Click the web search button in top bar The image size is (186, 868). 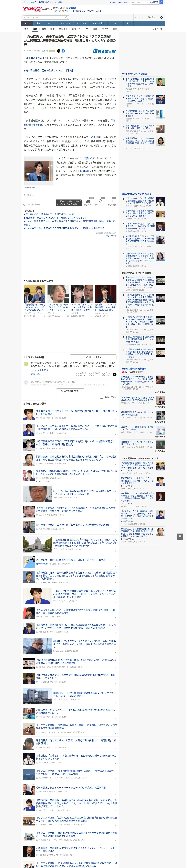point(161,2)
